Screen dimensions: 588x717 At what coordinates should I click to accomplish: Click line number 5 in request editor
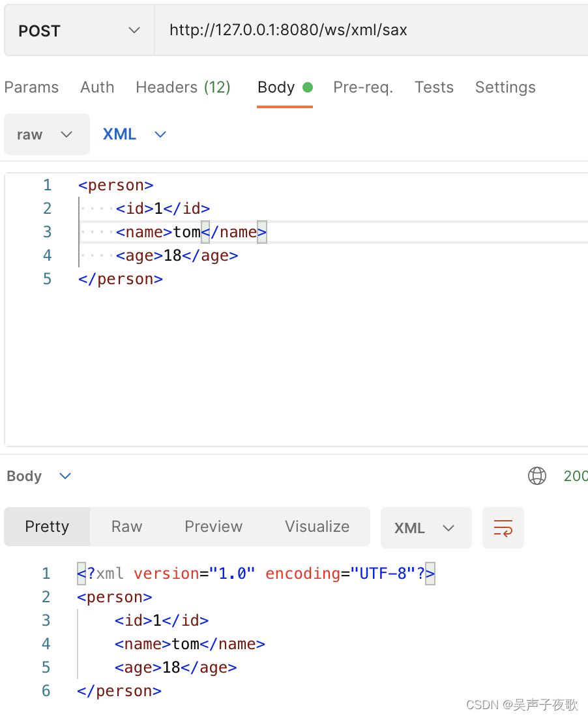(x=47, y=279)
